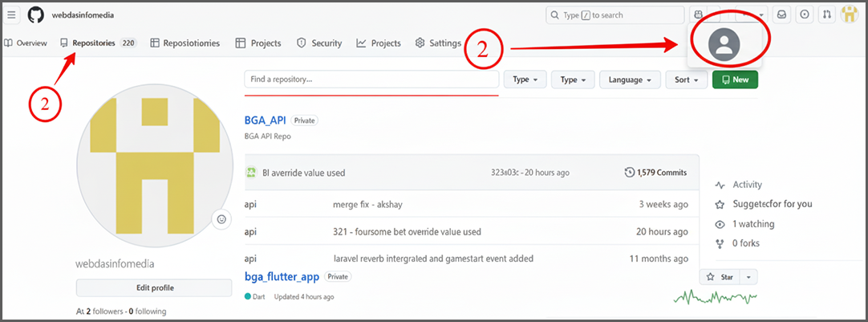Open the Security tab
Screen dimensions: 868x322
319,43
